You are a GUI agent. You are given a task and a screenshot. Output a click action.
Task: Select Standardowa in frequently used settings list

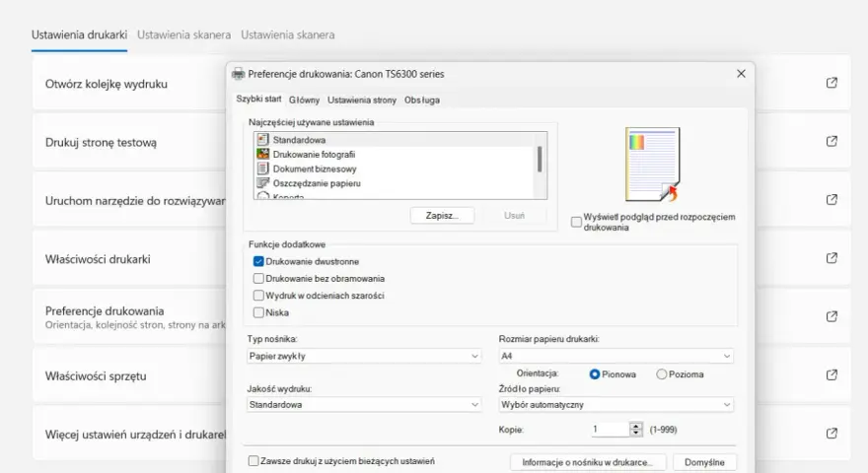click(x=396, y=139)
